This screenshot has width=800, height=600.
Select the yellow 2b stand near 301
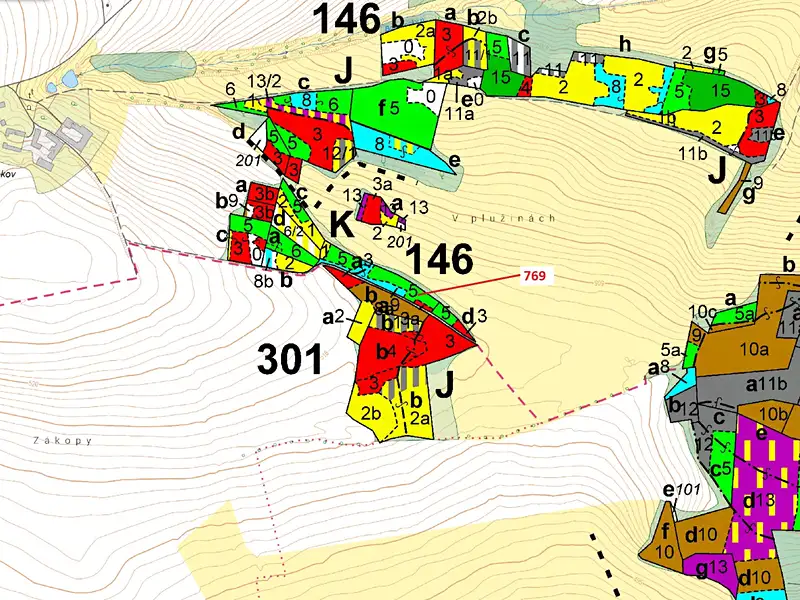pos(371,411)
